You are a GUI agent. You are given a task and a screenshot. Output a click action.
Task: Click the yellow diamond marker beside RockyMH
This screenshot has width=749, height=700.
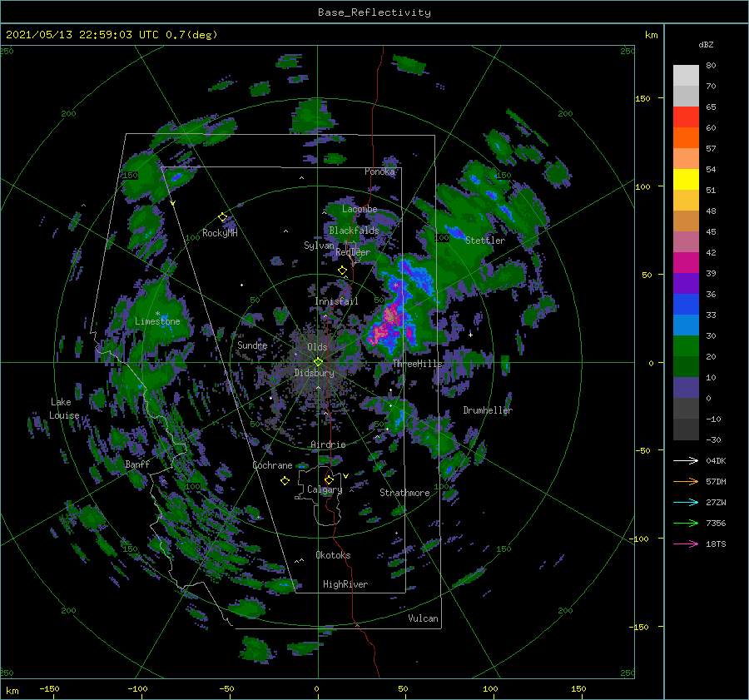click(x=222, y=217)
